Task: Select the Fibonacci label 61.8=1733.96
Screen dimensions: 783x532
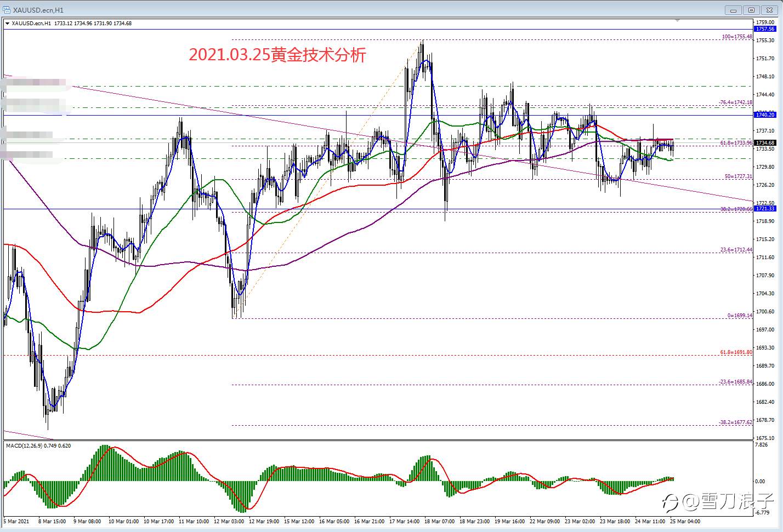Action: click(736, 143)
